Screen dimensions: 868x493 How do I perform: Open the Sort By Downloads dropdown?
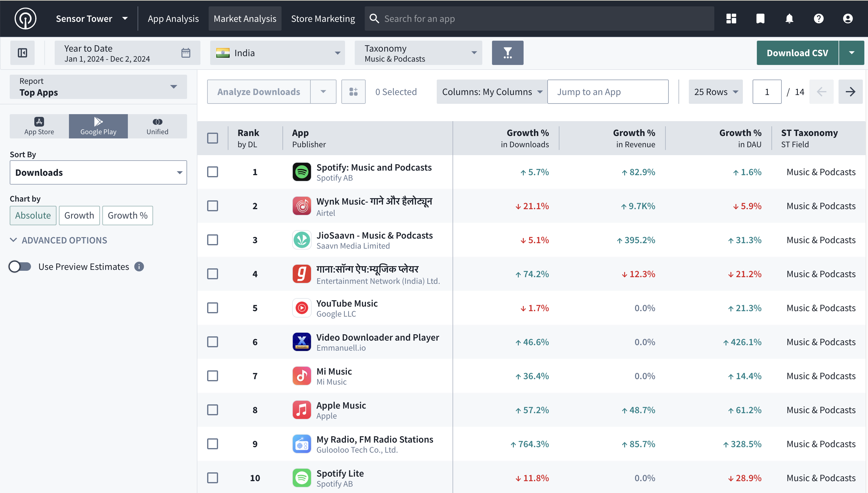[98, 173]
